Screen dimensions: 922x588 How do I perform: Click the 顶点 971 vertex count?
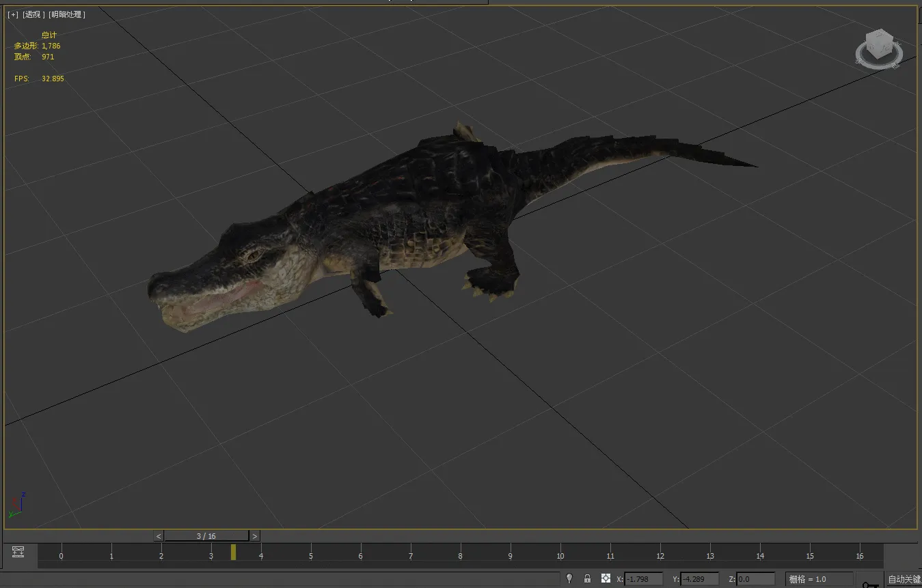point(34,57)
